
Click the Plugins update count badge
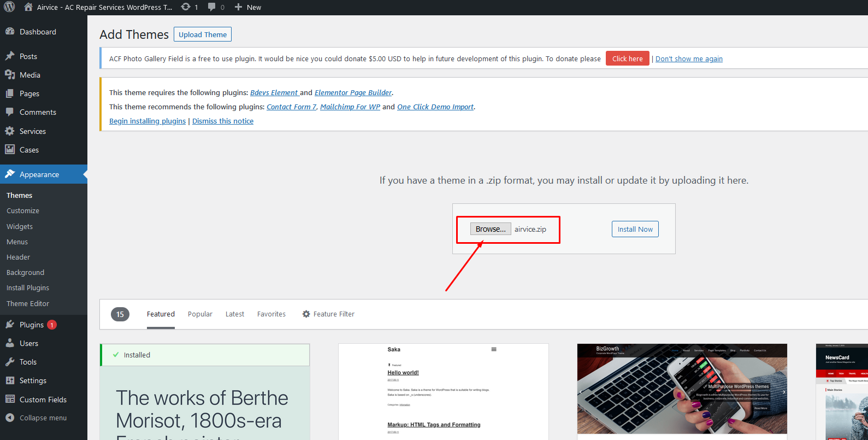[x=52, y=325]
